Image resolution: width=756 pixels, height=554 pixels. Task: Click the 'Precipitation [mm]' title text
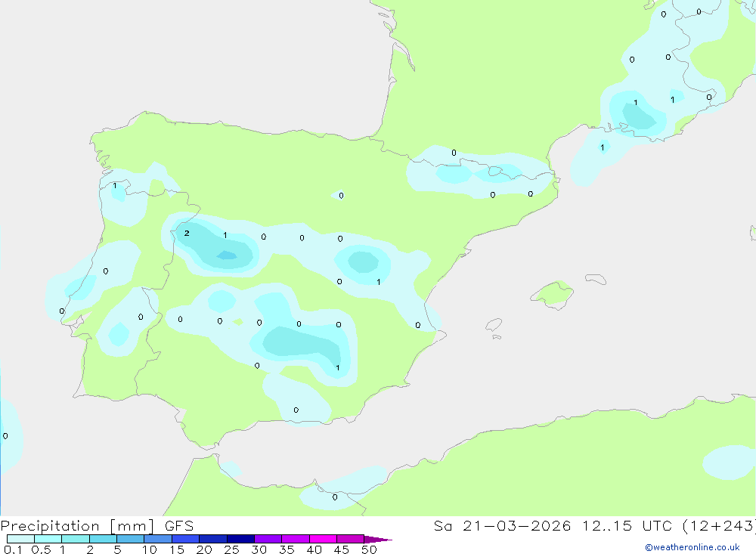pyautogui.click(x=77, y=526)
